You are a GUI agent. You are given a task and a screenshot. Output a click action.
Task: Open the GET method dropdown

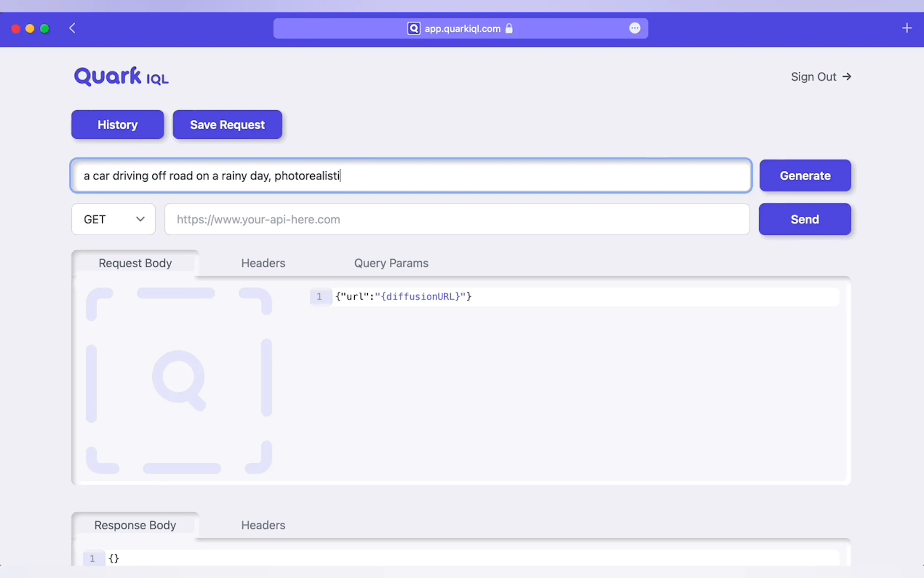tap(113, 219)
